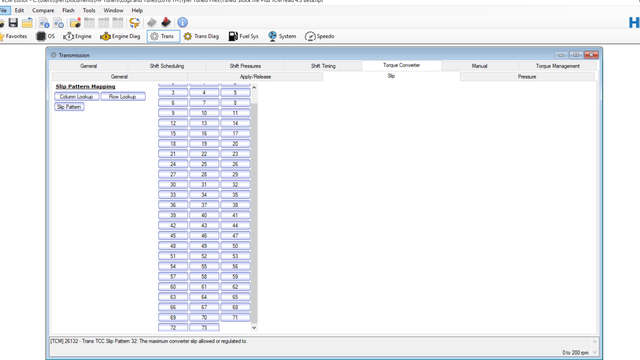Open the Apply/Release sub-tab
This screenshot has height=360, width=640.
[255, 77]
